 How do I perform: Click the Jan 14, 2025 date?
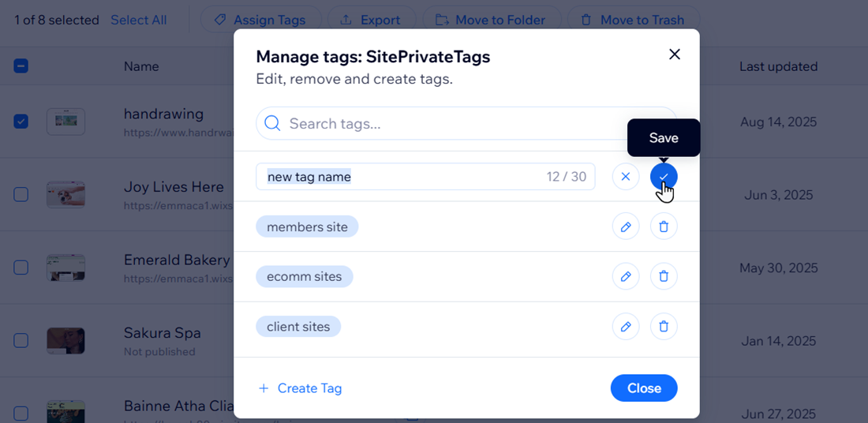780,341
